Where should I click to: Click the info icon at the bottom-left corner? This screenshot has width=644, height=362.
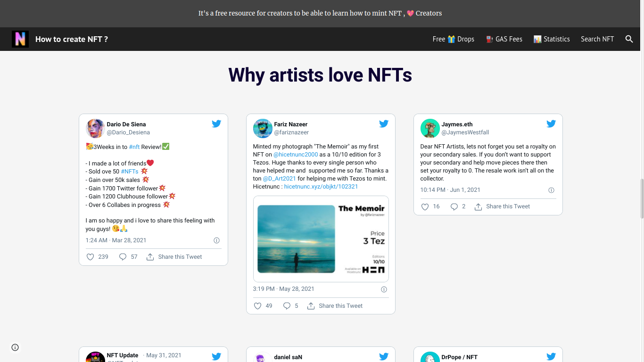coord(15,347)
